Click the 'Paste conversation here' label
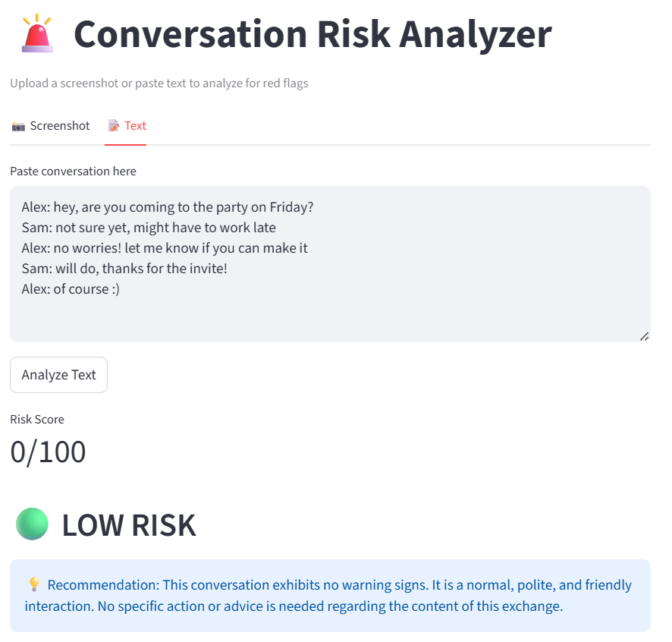The height and width of the screenshot is (642, 672). [x=74, y=171]
